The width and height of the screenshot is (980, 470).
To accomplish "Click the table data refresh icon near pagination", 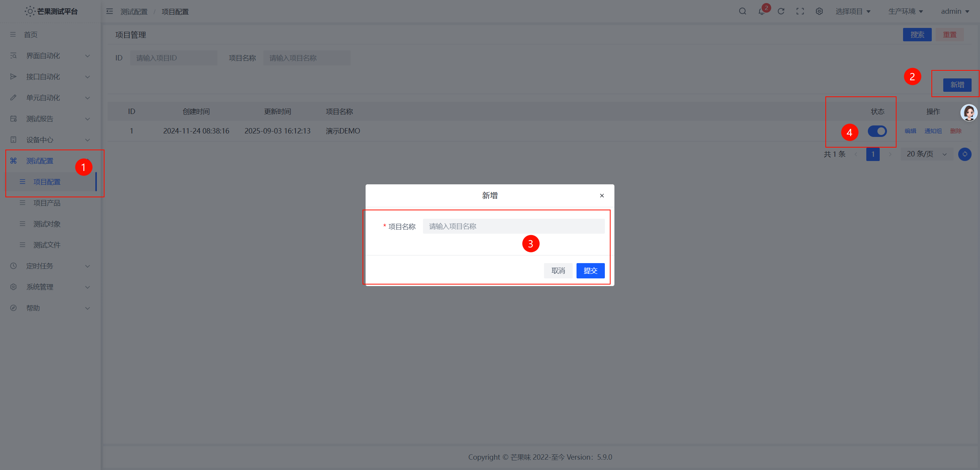I will [x=965, y=154].
